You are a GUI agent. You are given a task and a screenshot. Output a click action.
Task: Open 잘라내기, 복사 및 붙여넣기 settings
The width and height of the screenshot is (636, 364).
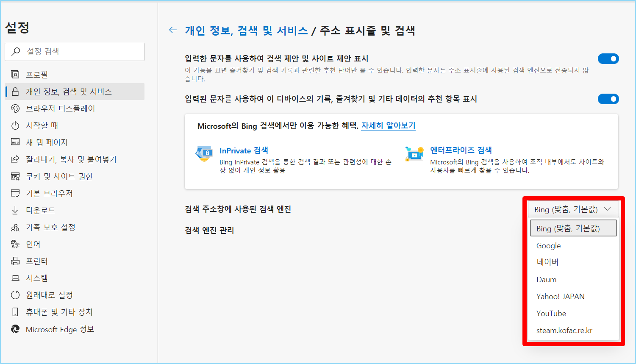coord(75,159)
